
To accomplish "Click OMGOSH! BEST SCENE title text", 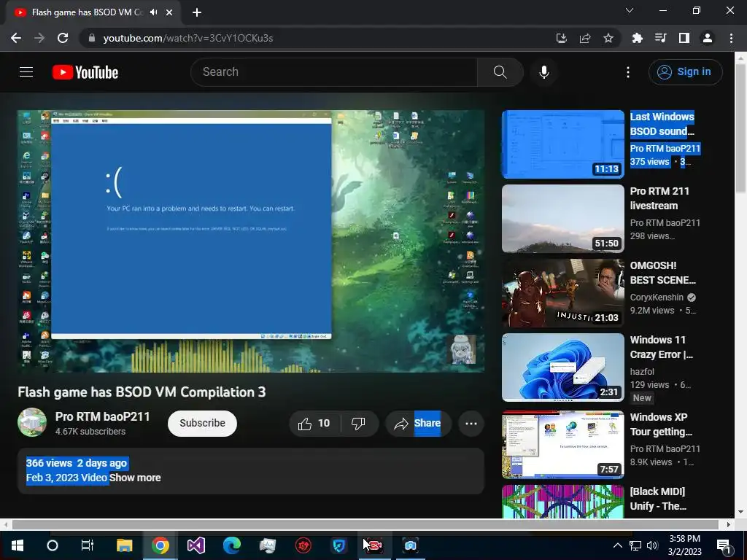I will point(662,273).
